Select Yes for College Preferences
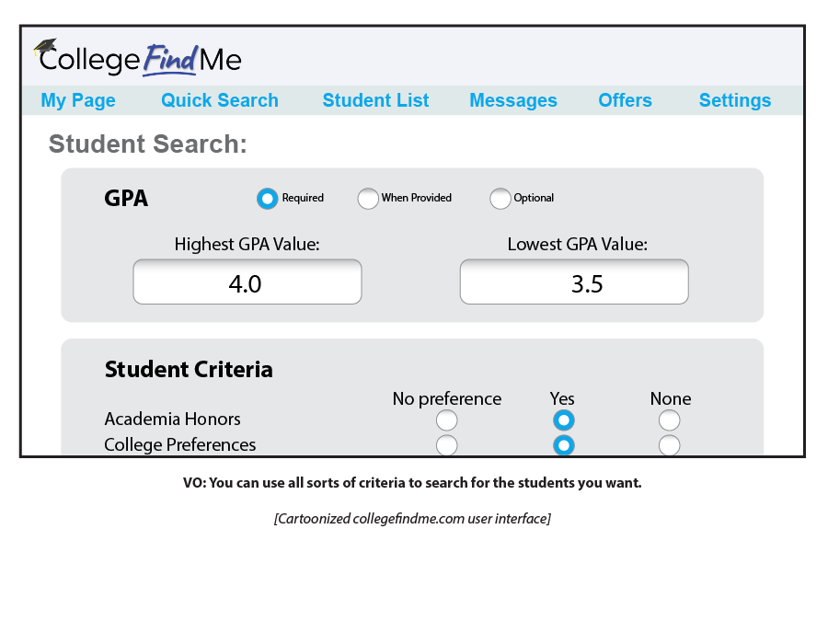The width and height of the screenshot is (828, 644). 563,446
